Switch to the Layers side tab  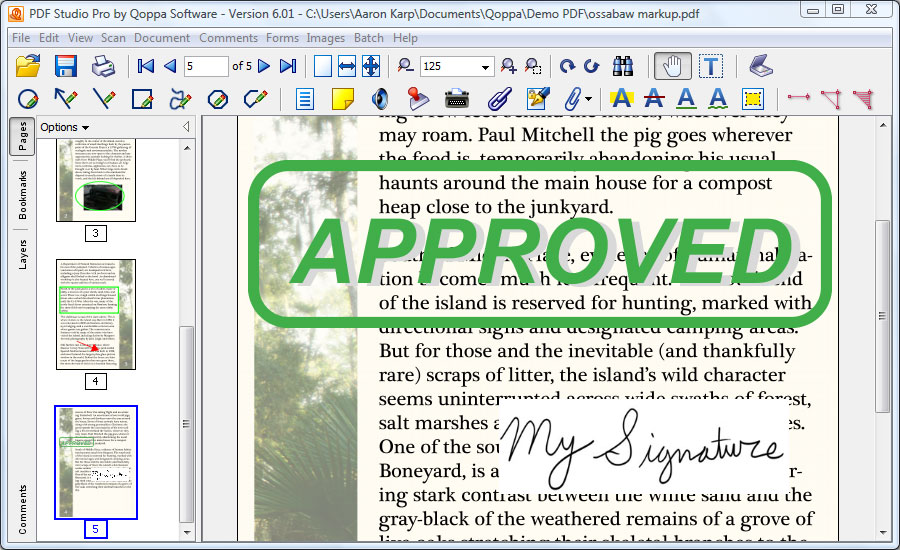pyautogui.click(x=22, y=254)
